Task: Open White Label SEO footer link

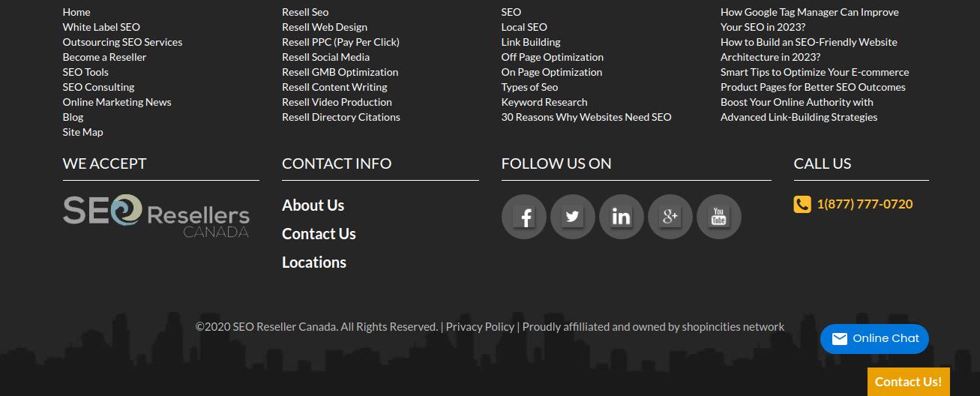Action: pos(101,27)
